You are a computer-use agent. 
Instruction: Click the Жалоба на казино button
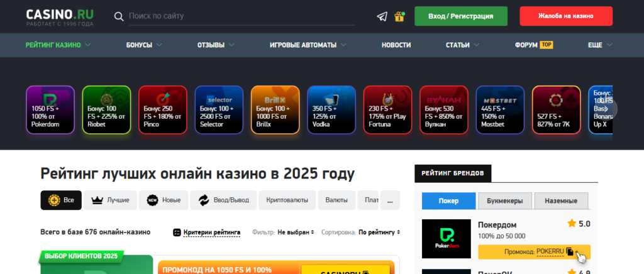coord(566,16)
